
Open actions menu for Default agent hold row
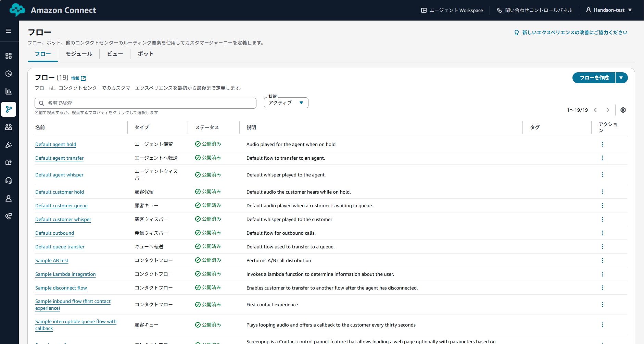(x=603, y=144)
